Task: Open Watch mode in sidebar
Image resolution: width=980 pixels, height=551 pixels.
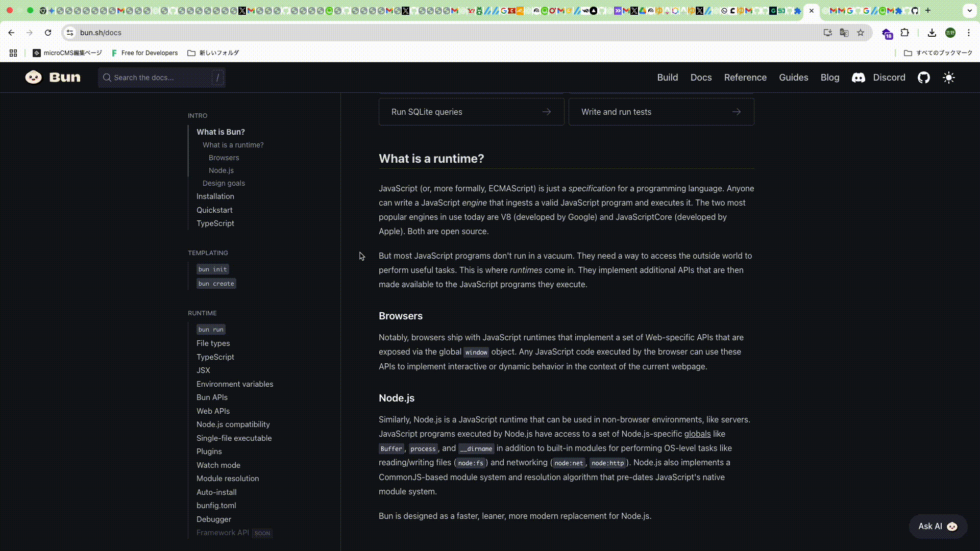Action: (x=218, y=465)
